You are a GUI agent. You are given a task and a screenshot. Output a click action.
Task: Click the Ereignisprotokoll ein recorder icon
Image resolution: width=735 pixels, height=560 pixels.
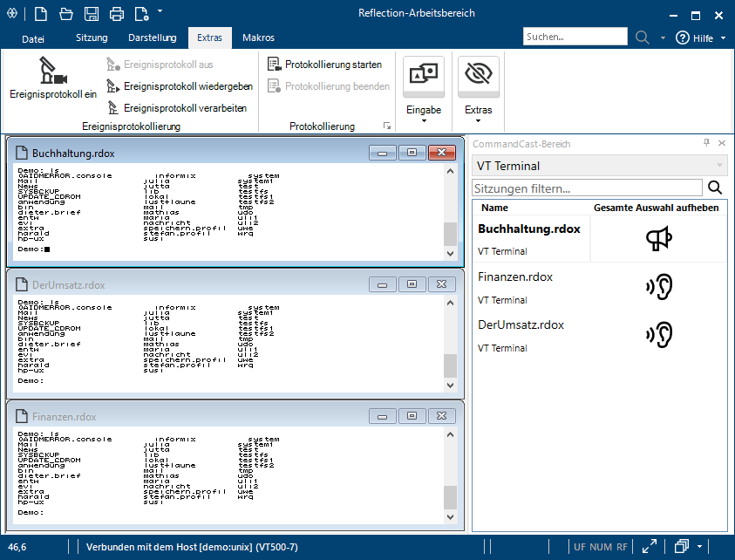tap(52, 72)
